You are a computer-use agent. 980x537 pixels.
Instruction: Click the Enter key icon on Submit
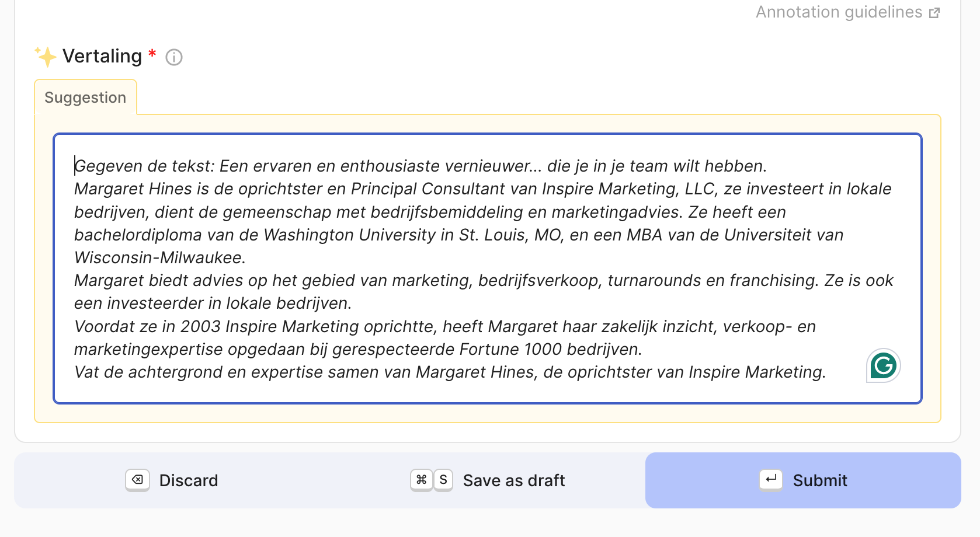coord(771,480)
